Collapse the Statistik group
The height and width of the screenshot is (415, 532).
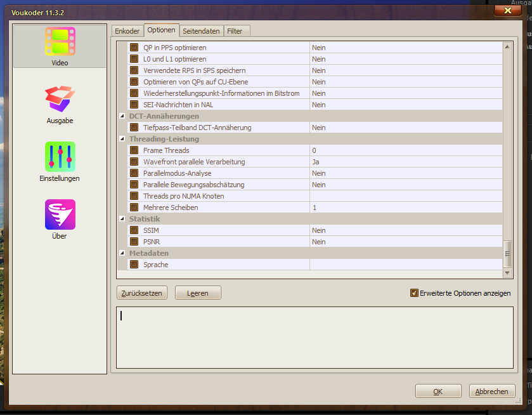122,219
